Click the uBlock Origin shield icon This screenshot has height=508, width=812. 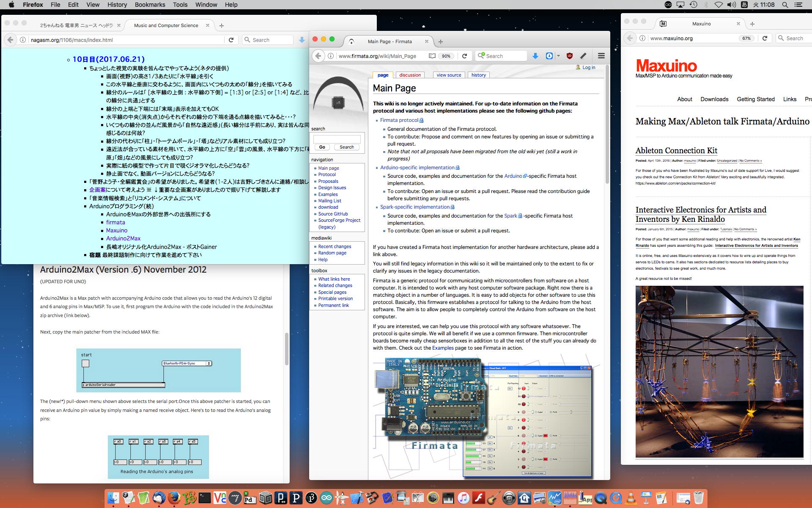570,56
